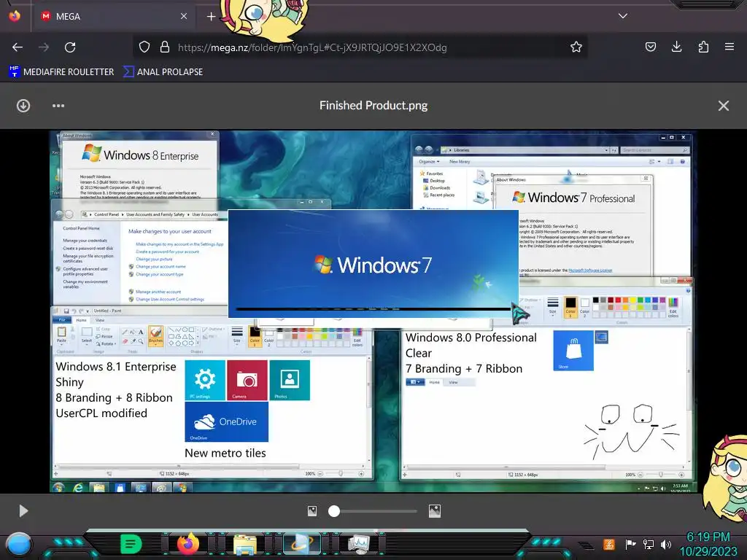Open the Firefox hamburger application menu
The height and width of the screenshot is (560, 747).
tap(729, 47)
